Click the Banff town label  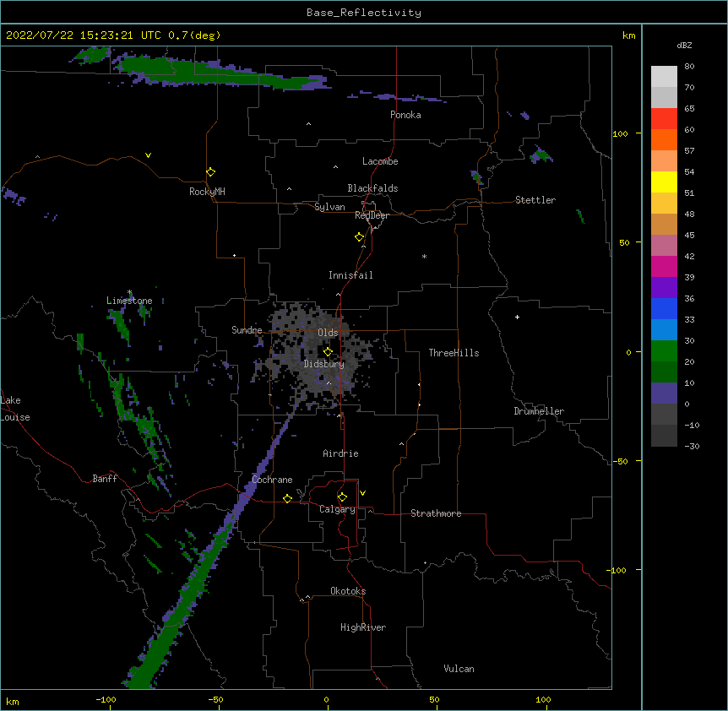coord(105,479)
